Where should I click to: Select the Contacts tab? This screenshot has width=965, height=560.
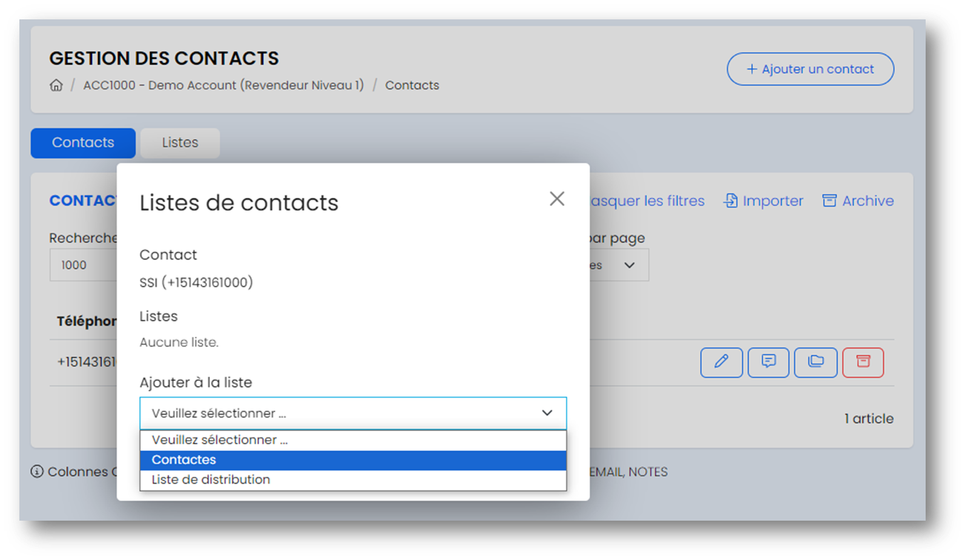[x=83, y=143]
